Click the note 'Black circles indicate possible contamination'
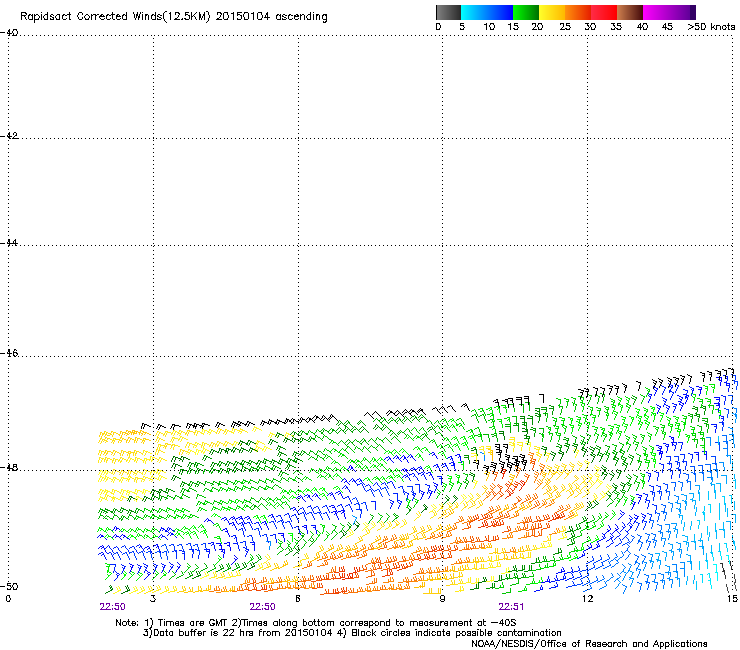The image size is (740, 650). (456, 633)
